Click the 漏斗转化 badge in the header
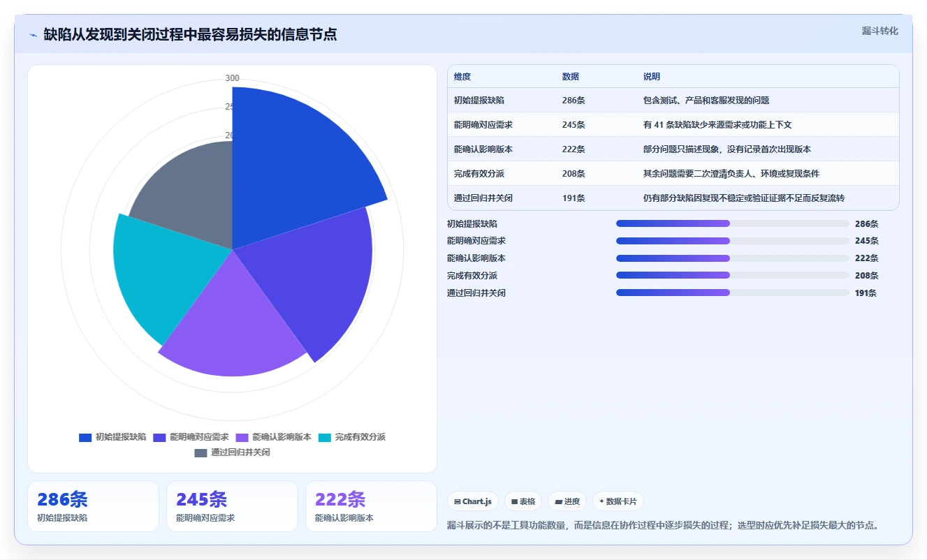927x560 pixels. click(x=880, y=31)
